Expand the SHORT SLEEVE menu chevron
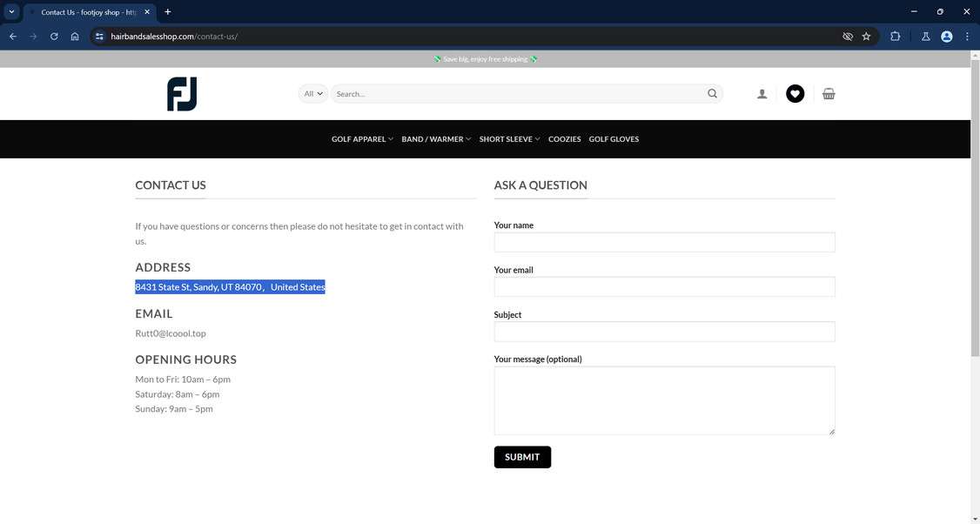This screenshot has height=524, width=980. [536, 138]
